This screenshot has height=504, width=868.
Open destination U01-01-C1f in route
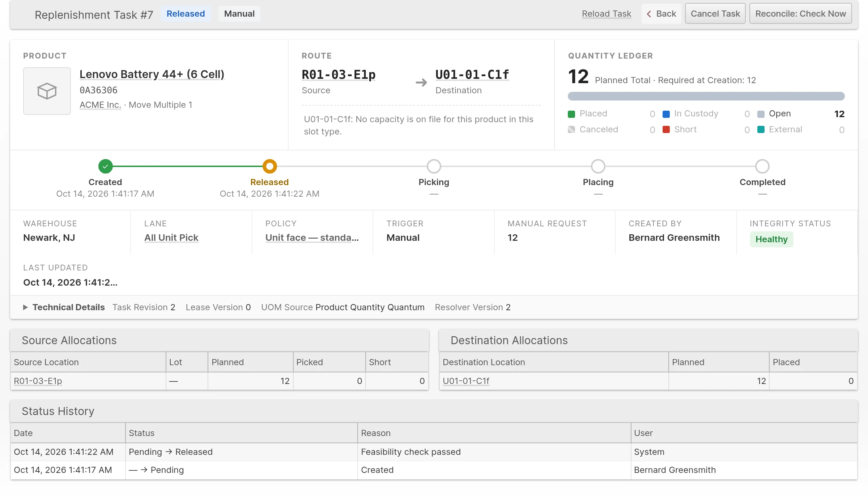point(472,74)
